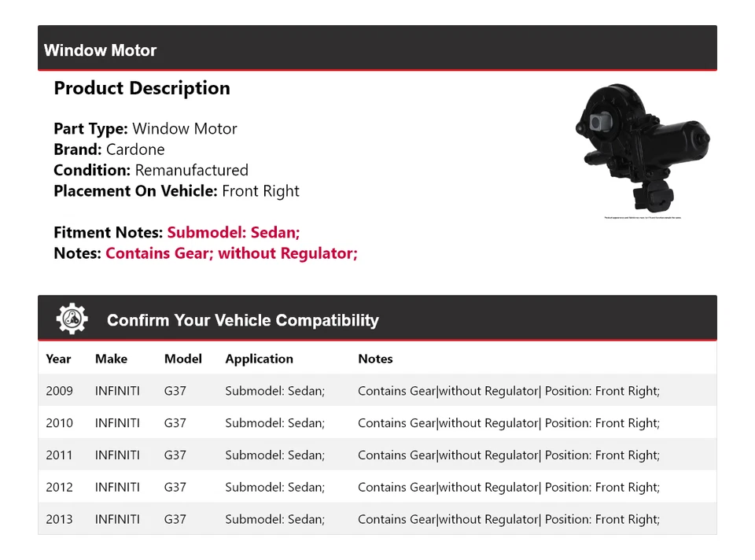Select the Application column header
The width and height of the screenshot is (755, 560).
click(259, 359)
